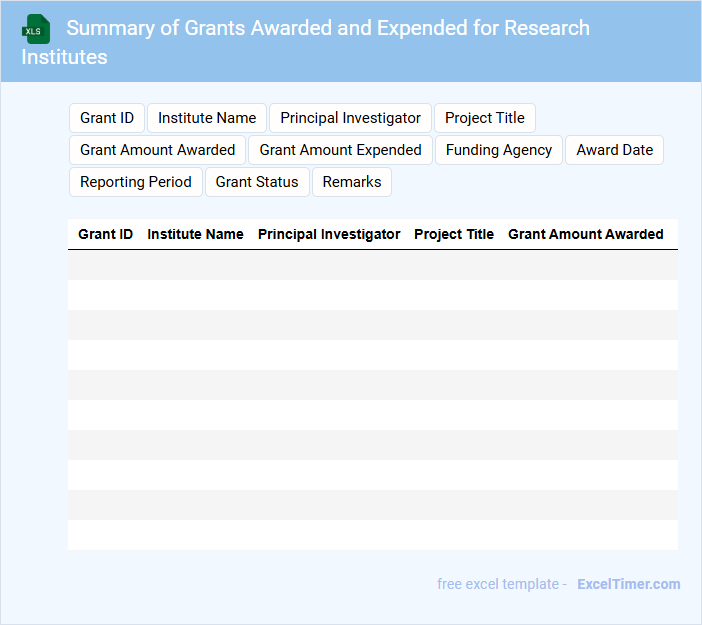Image resolution: width=702 pixels, height=625 pixels.
Task: Click the first empty table row
Action: pos(372,265)
